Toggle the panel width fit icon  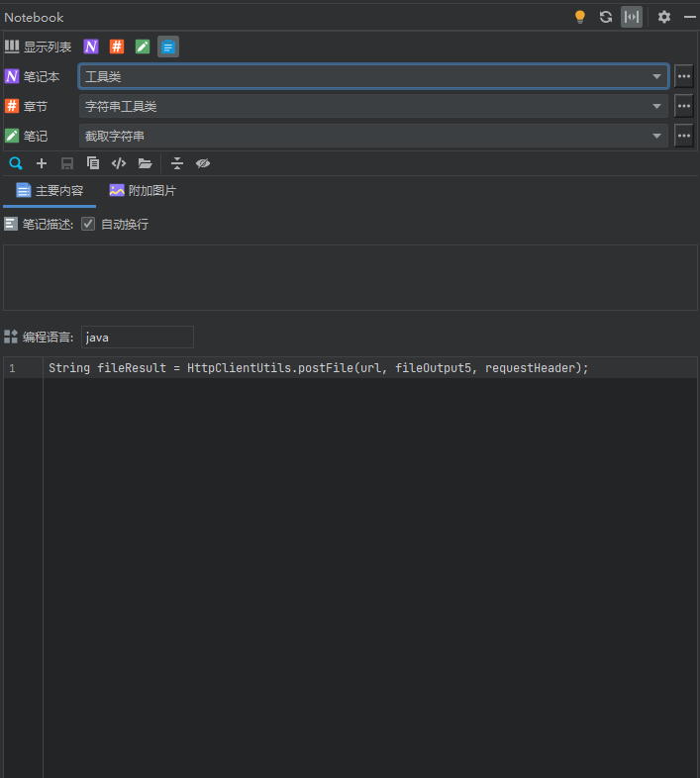632,17
